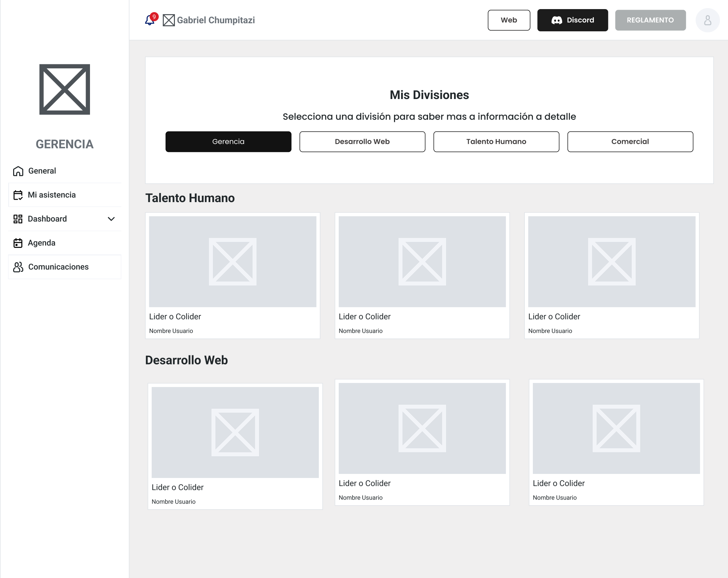Click the notification bell icon
Screen dimensions: 728x578
click(x=149, y=20)
